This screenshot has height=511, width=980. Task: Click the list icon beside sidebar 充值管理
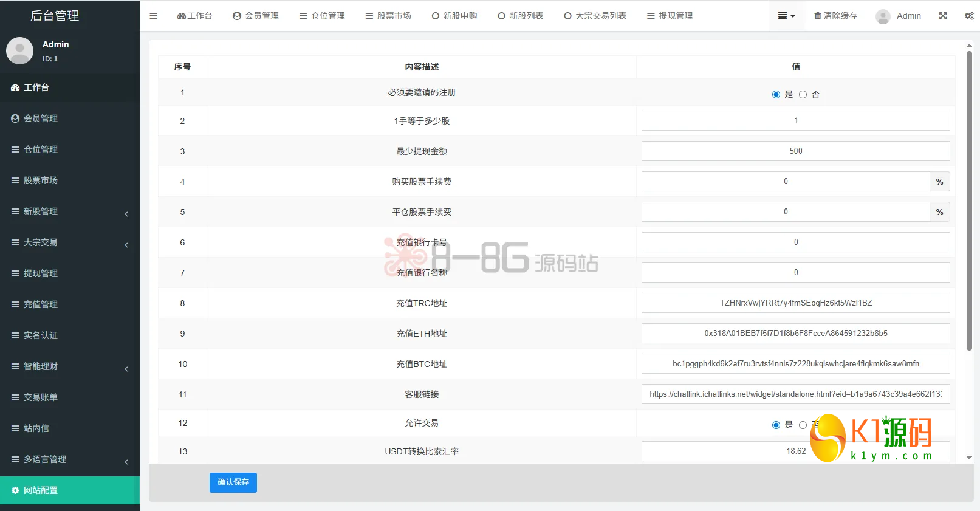coord(15,304)
